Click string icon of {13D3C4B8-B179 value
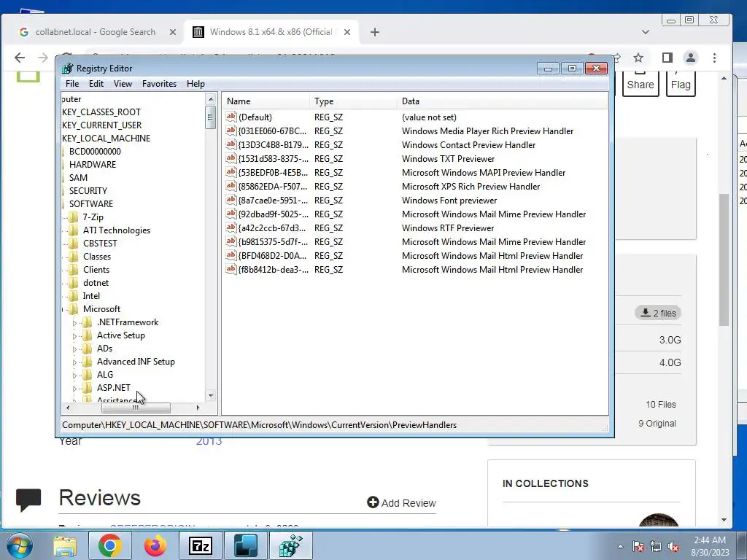Image resolution: width=747 pixels, height=560 pixels. tap(231, 144)
